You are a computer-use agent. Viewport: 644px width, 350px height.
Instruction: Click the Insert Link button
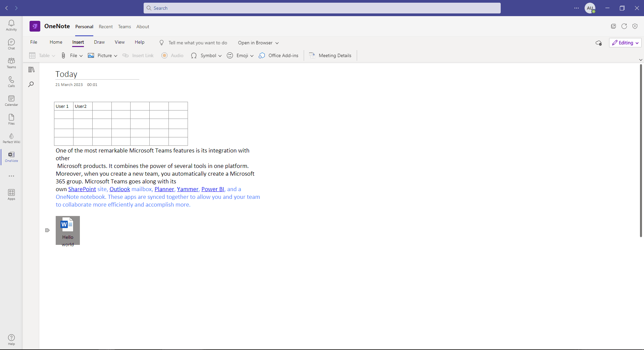click(x=138, y=55)
